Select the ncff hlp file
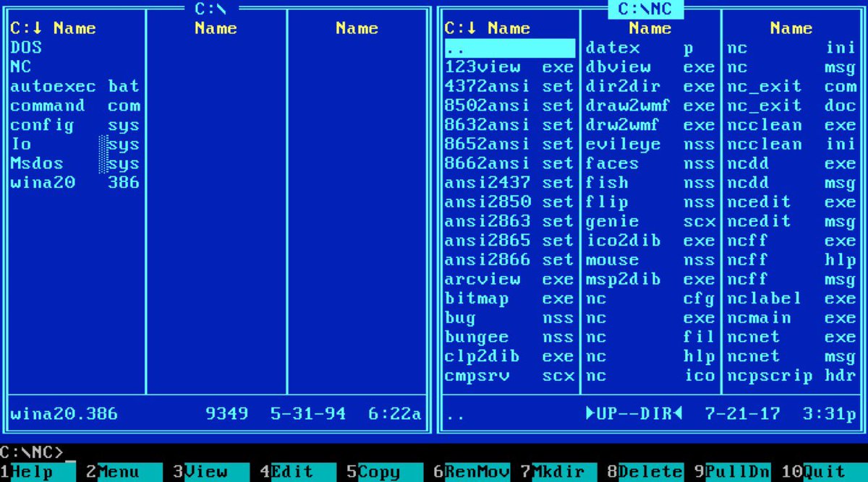Image resolution: width=868 pixels, height=482 pixels. click(791, 259)
